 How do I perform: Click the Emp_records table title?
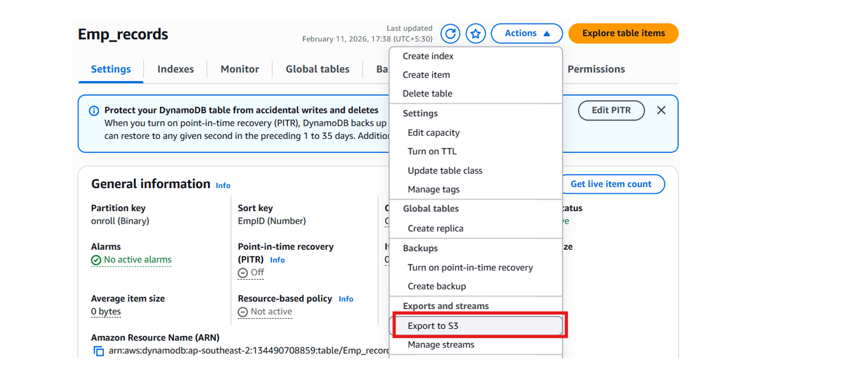click(123, 34)
